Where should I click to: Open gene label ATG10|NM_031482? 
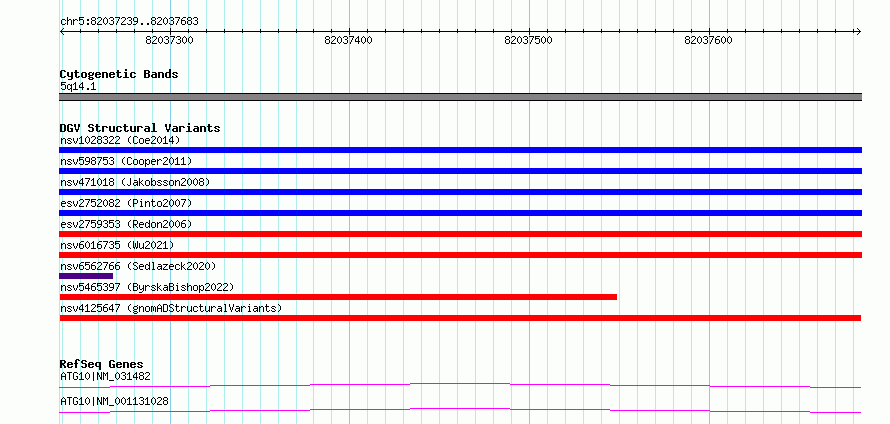click(x=105, y=376)
